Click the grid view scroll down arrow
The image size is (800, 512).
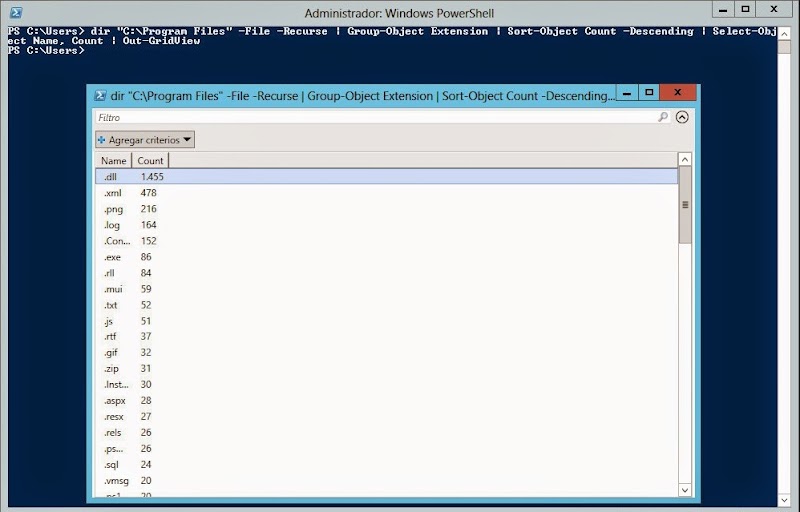tap(685, 490)
